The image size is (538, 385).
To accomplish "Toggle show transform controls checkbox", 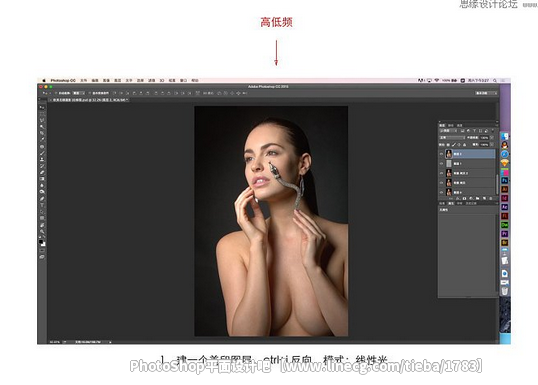I will point(90,93).
